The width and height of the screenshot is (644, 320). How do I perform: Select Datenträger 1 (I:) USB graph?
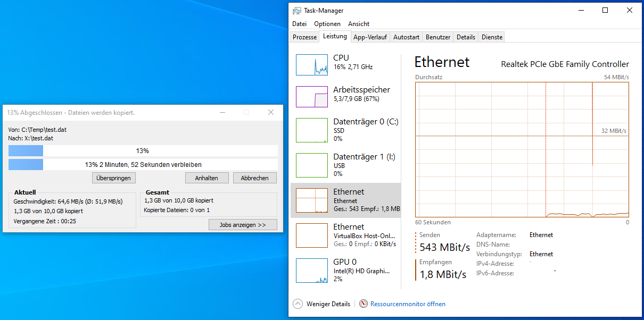tap(311, 165)
